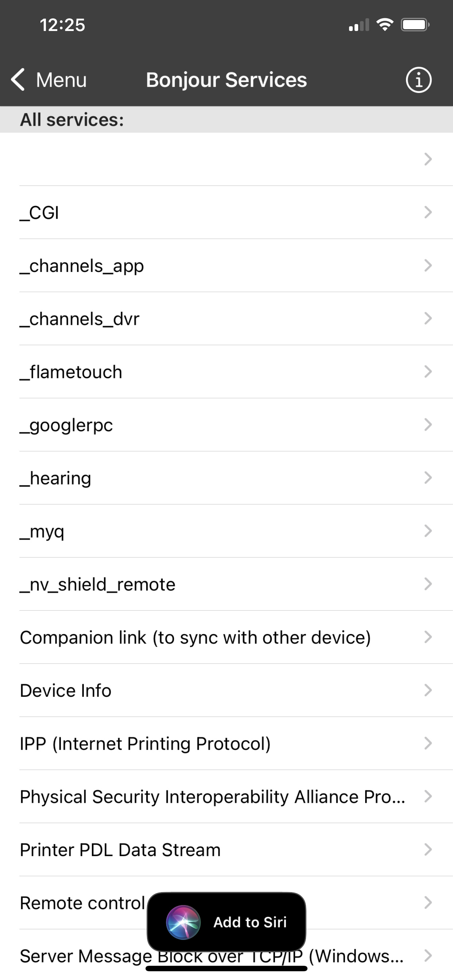Open Printer PDL Data Stream
Image resolution: width=453 pixels, height=980 pixels.
(x=120, y=850)
